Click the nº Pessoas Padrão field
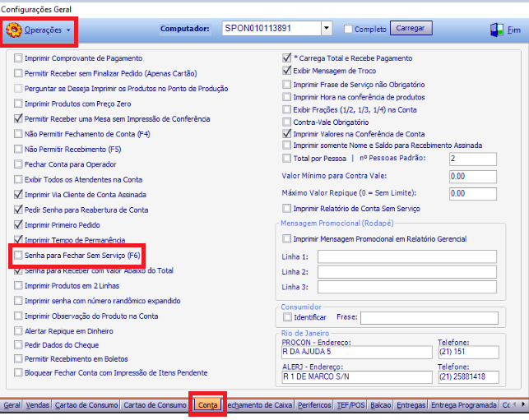Viewport: 529px width, 420px height. tap(473, 159)
